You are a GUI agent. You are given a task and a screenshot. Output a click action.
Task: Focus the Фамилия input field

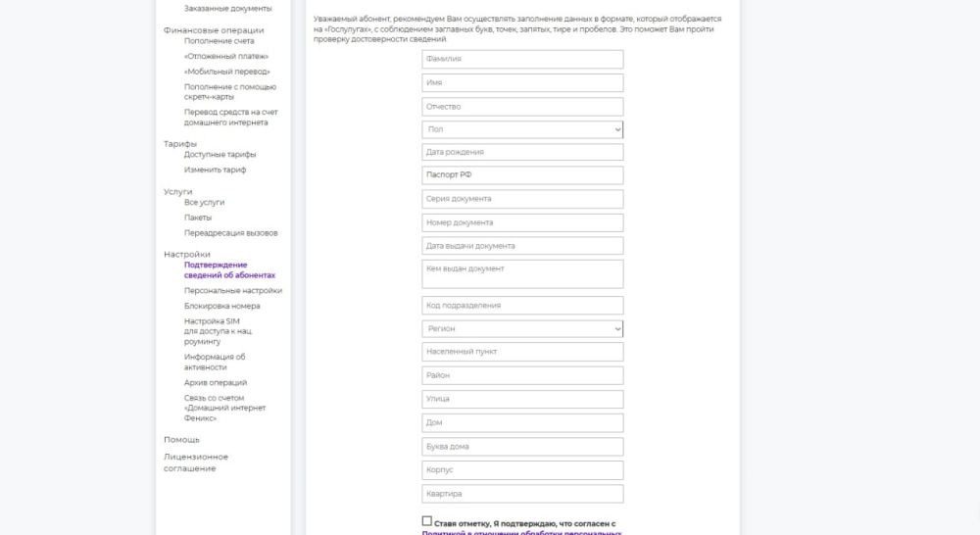[x=522, y=59]
